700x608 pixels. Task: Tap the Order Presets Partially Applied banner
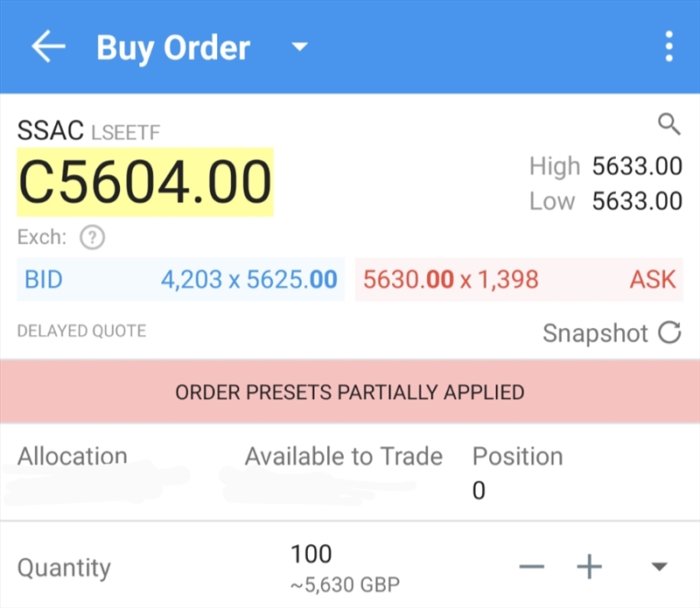[350, 391]
